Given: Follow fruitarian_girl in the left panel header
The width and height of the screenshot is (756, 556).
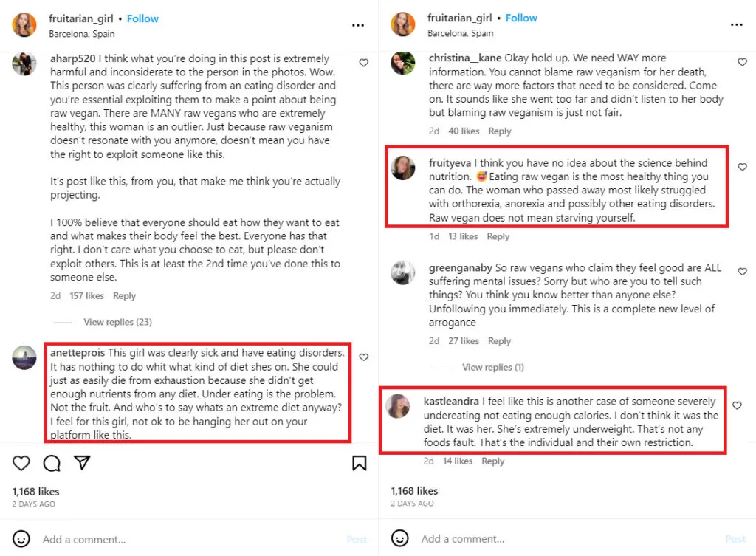Looking at the screenshot, I should [142, 18].
